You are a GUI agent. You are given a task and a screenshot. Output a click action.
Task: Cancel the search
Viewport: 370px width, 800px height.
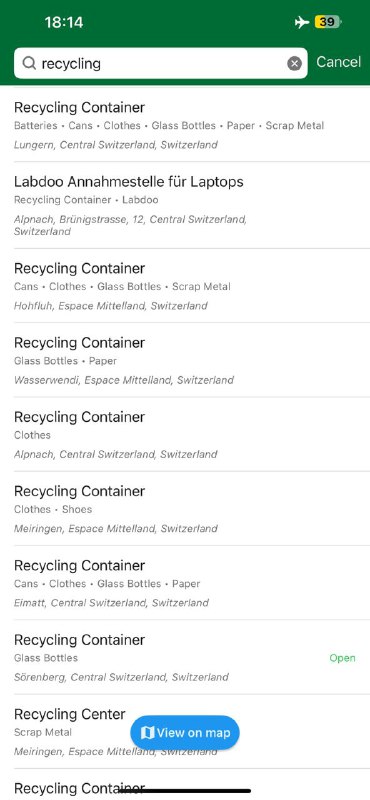point(338,62)
